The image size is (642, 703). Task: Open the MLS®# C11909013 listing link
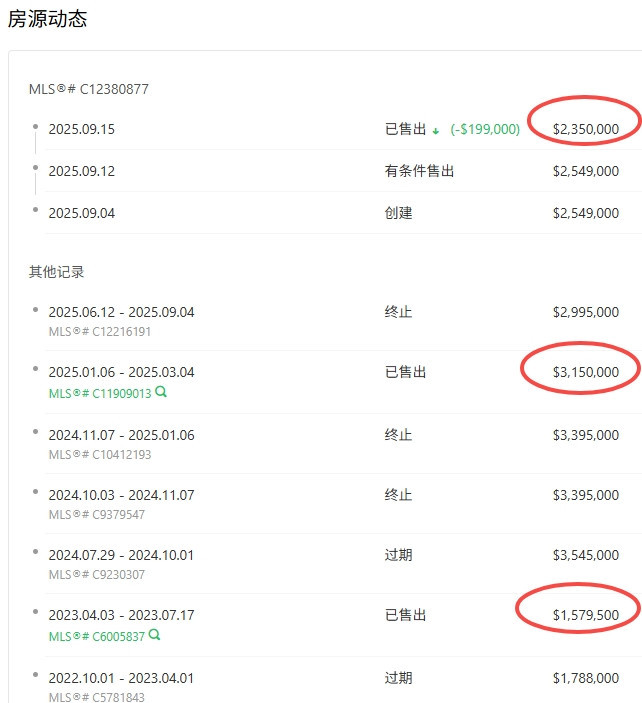coord(100,393)
